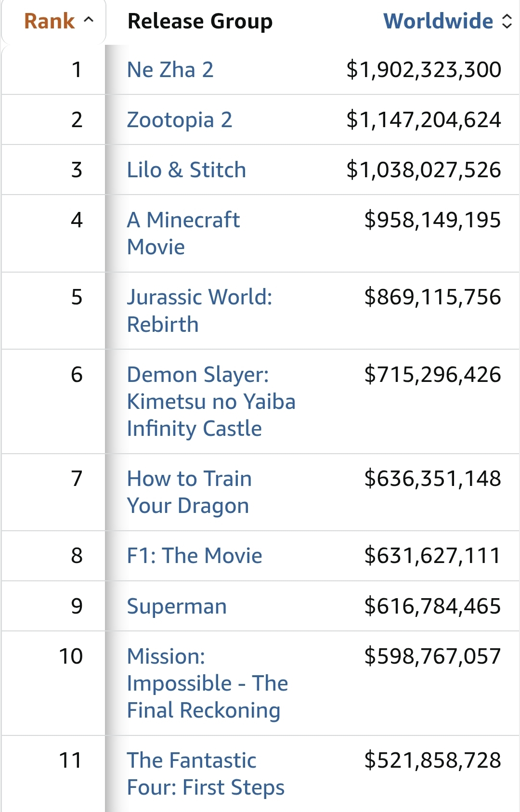
Task: Click the Rank ascending arrow icon
Action: (89, 20)
